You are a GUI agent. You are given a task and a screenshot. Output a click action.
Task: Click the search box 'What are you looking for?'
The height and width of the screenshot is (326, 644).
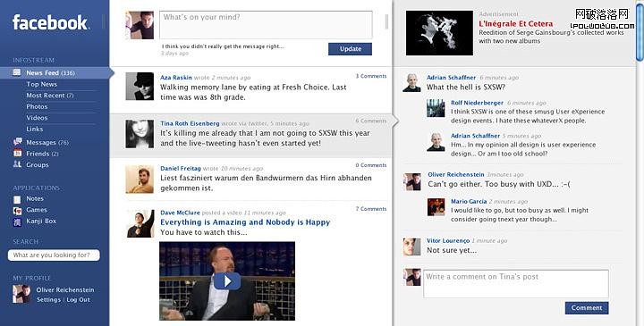(54, 255)
